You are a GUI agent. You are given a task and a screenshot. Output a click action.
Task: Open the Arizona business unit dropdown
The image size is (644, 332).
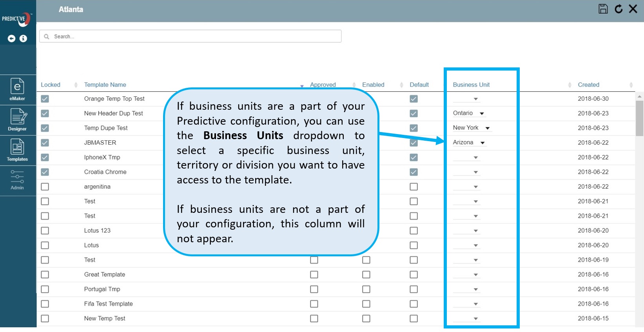click(483, 143)
